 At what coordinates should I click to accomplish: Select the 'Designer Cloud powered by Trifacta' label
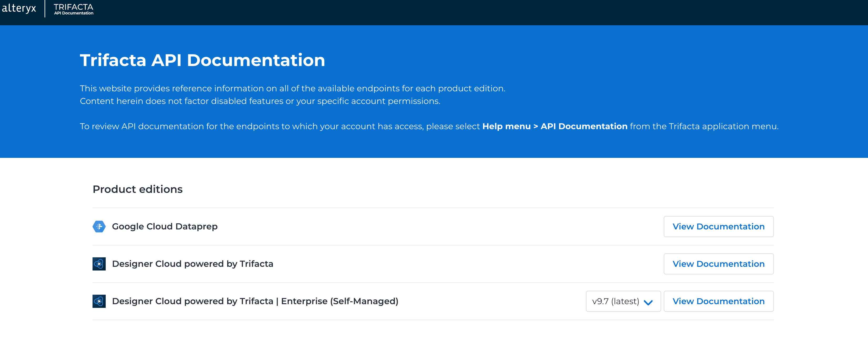(x=192, y=264)
